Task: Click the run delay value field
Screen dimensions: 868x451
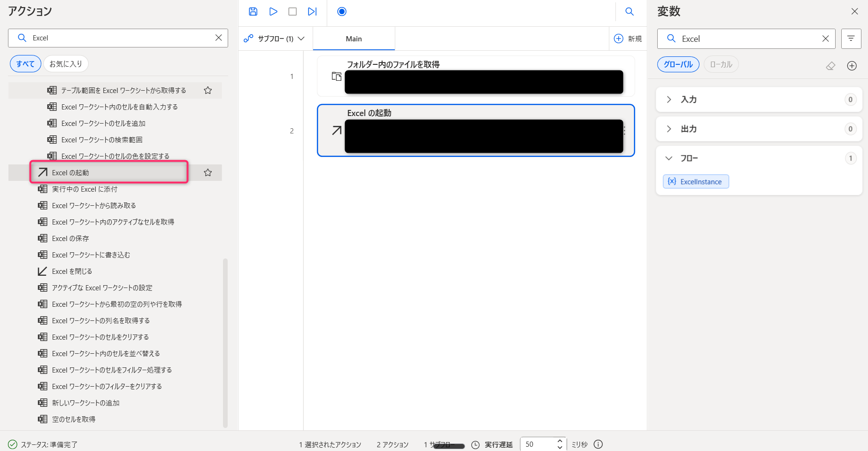Action: pos(538,444)
